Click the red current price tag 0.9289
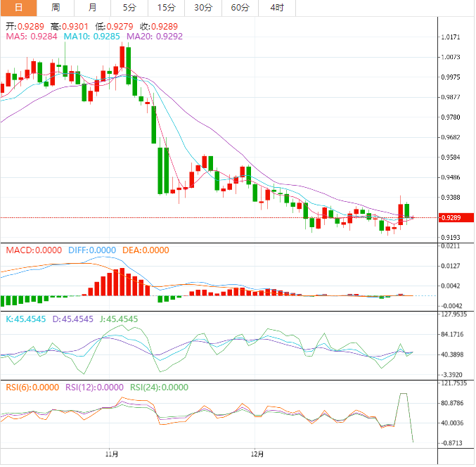 click(453, 218)
